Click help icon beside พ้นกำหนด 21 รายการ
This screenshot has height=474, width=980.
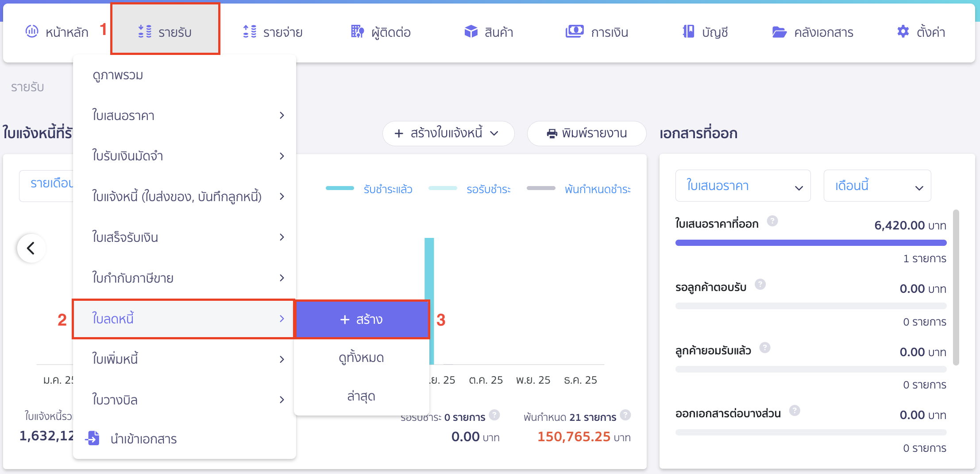pyautogui.click(x=625, y=415)
